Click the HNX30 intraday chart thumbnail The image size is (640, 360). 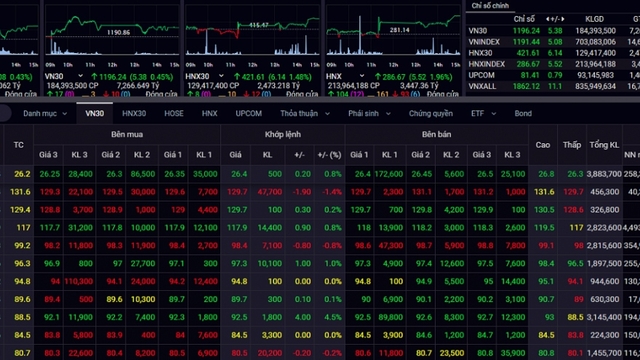[252, 36]
